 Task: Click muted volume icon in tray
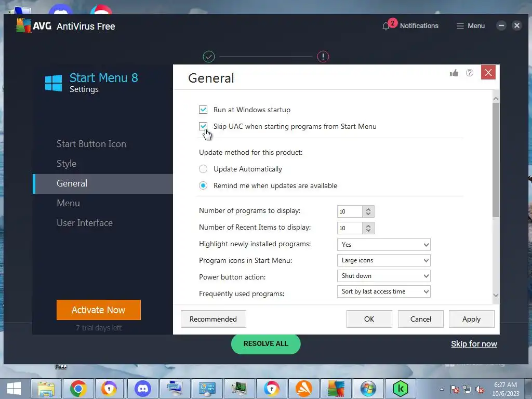pyautogui.click(x=480, y=389)
